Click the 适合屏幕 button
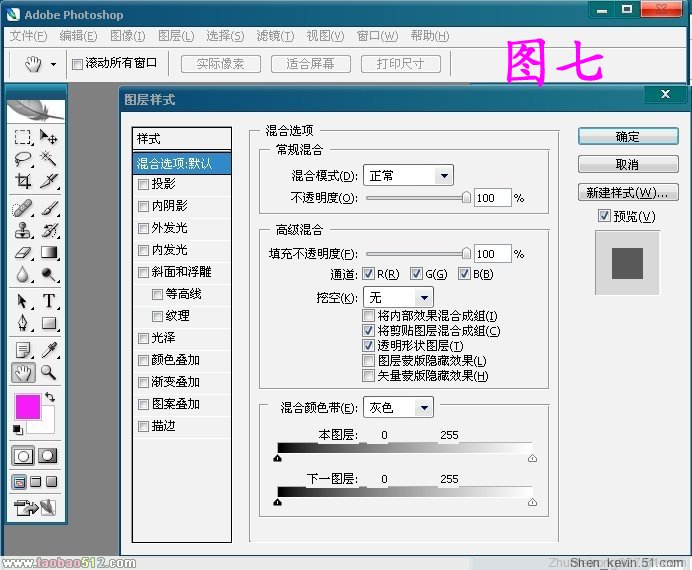692x570 pixels. tap(311, 64)
